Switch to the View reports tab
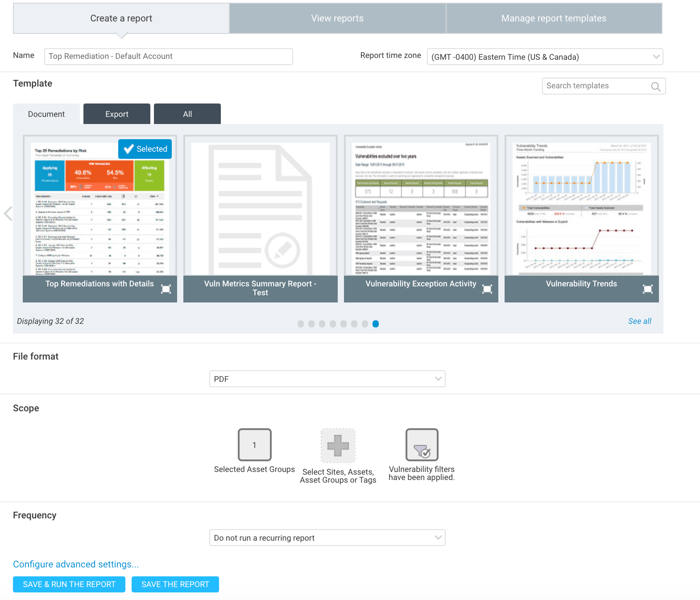 click(x=337, y=18)
